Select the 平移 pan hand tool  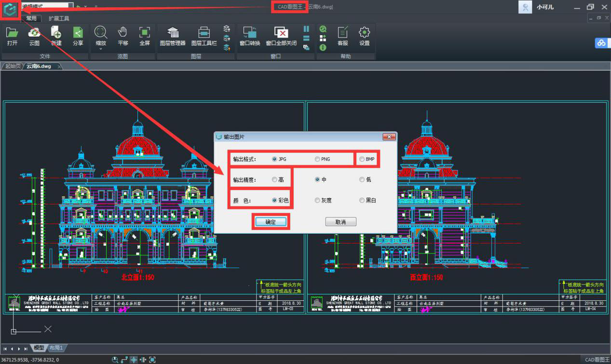123,33
